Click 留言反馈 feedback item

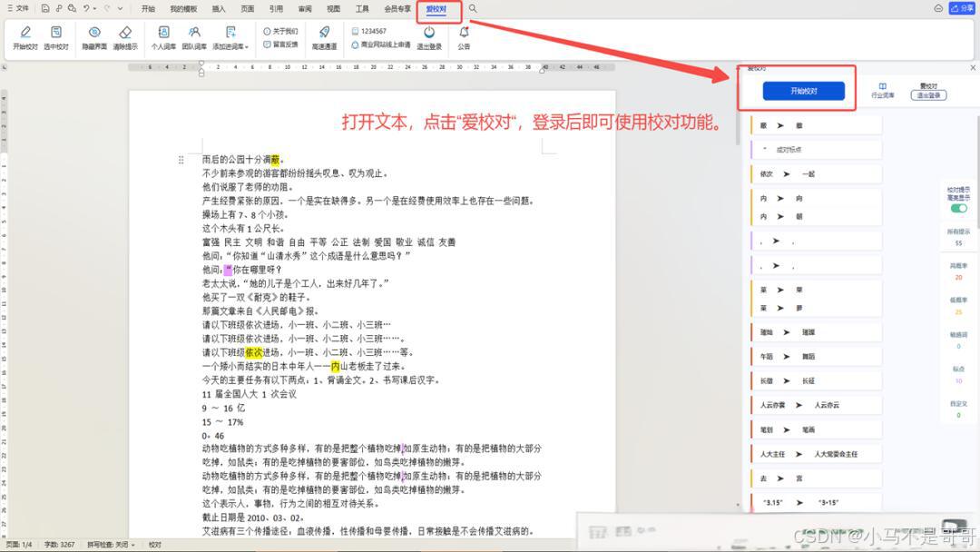(280, 44)
